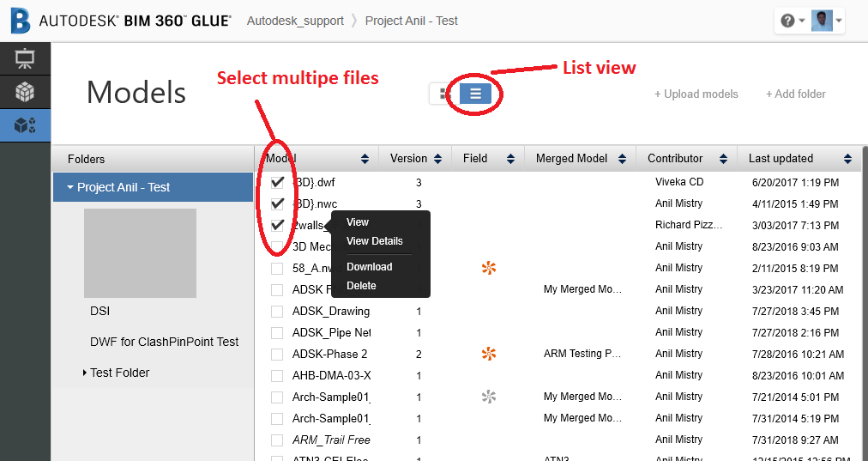Choose View from the context menu
Image resolution: width=868 pixels, height=461 pixels.
point(358,222)
